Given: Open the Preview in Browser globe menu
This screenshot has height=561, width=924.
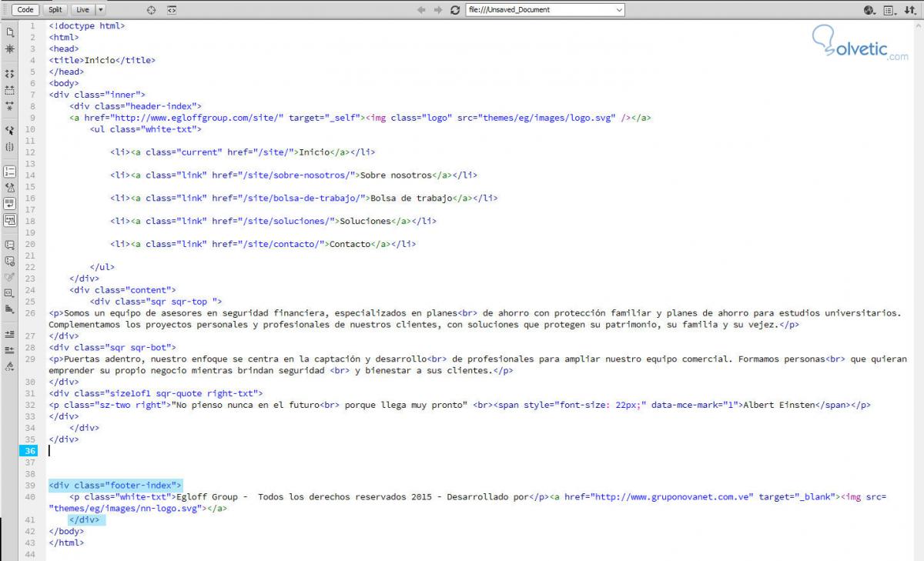Looking at the screenshot, I should tap(870, 10).
